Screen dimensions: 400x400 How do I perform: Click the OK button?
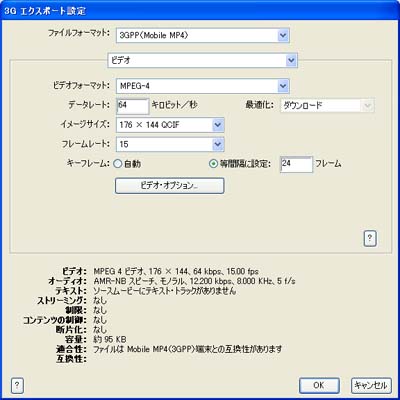click(x=319, y=386)
